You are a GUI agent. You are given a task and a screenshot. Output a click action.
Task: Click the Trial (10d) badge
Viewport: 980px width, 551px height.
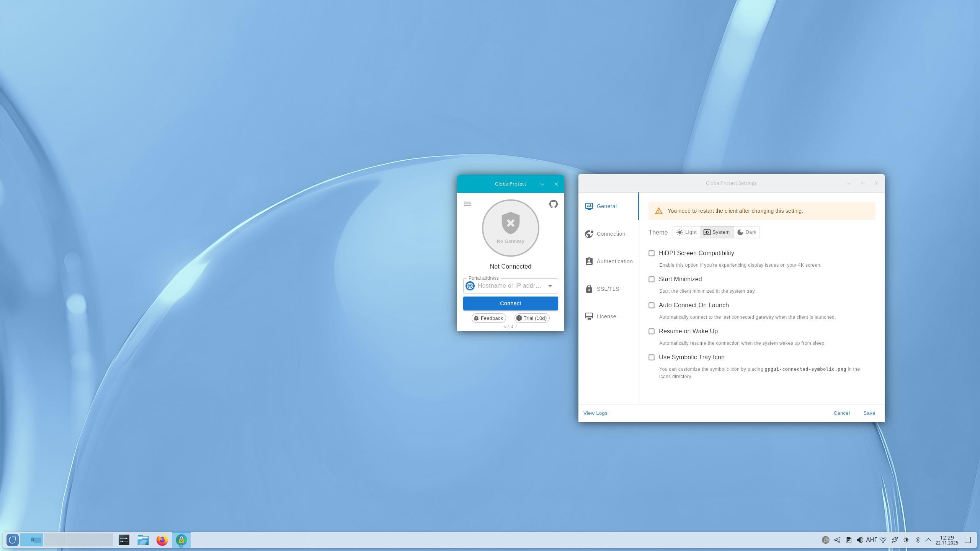click(532, 318)
